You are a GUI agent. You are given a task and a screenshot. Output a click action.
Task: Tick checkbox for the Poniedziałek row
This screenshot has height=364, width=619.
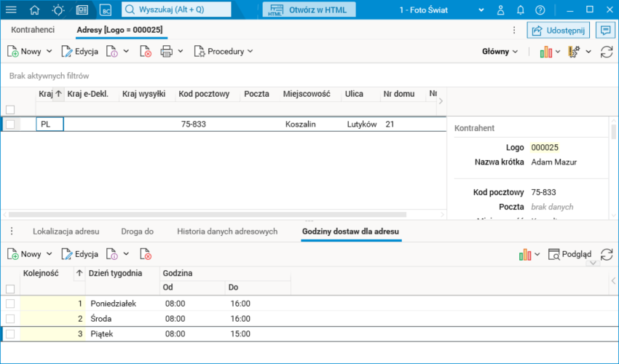tap(10, 303)
